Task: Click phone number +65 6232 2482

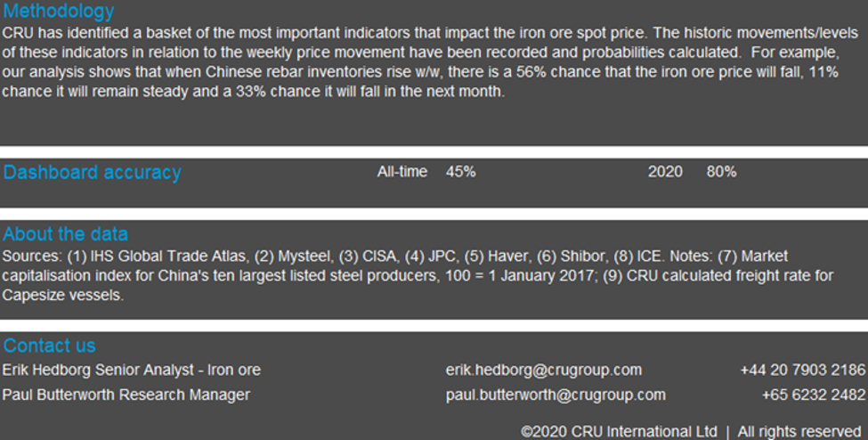Action: 813,395
